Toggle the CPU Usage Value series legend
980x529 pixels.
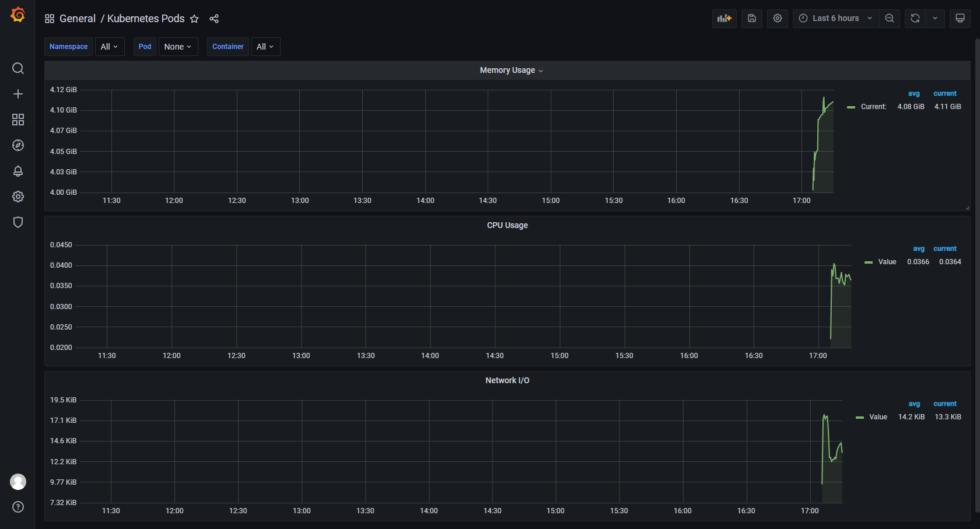click(887, 262)
